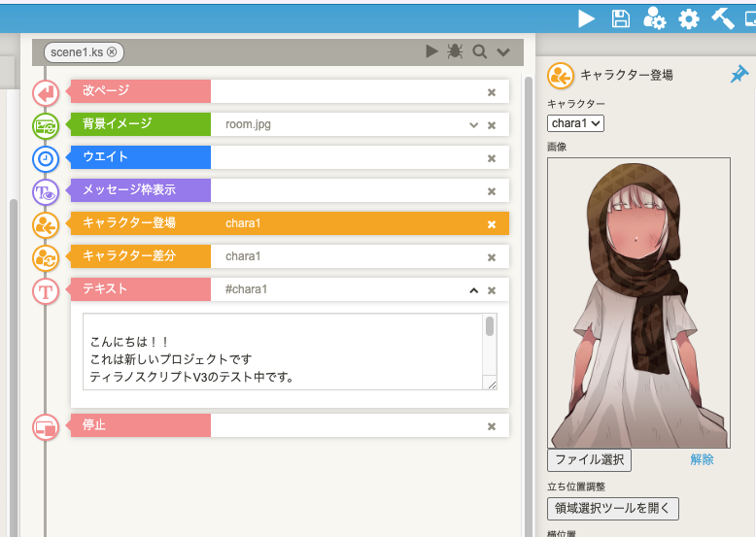The height and width of the screenshot is (537, 756).
Task: Click the キャラクター登場 circular icon in timeline
Action: (46, 224)
